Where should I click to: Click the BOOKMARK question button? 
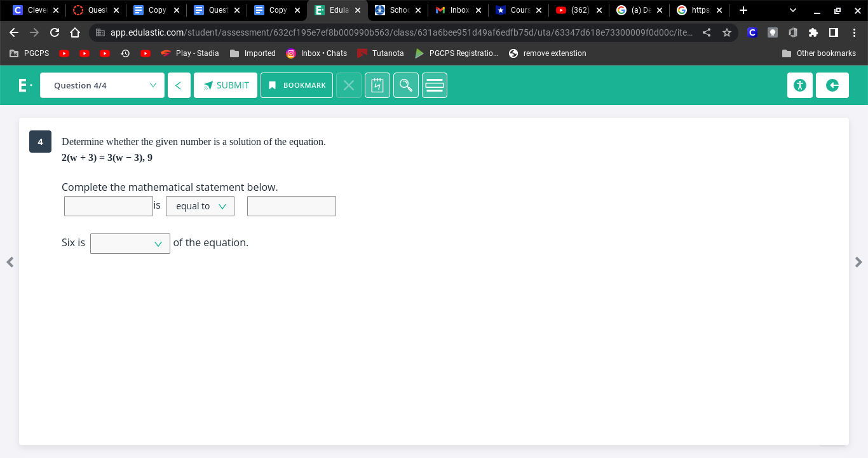(x=297, y=85)
